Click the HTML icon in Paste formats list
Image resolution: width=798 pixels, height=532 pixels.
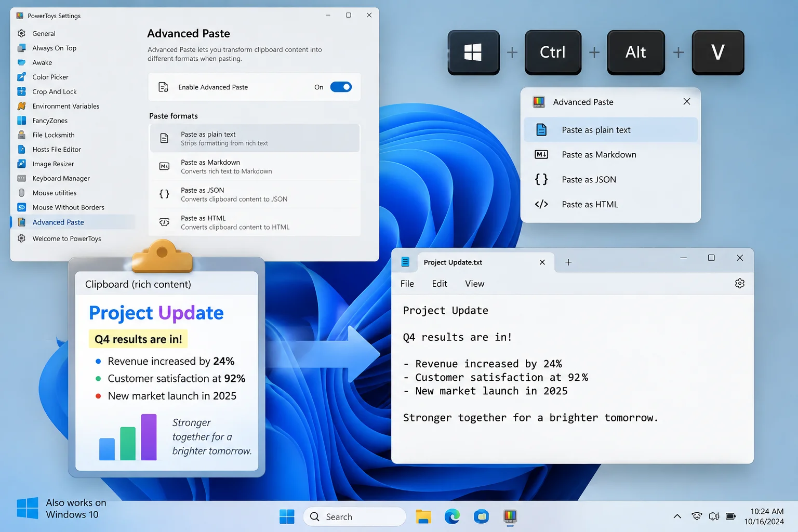point(164,222)
